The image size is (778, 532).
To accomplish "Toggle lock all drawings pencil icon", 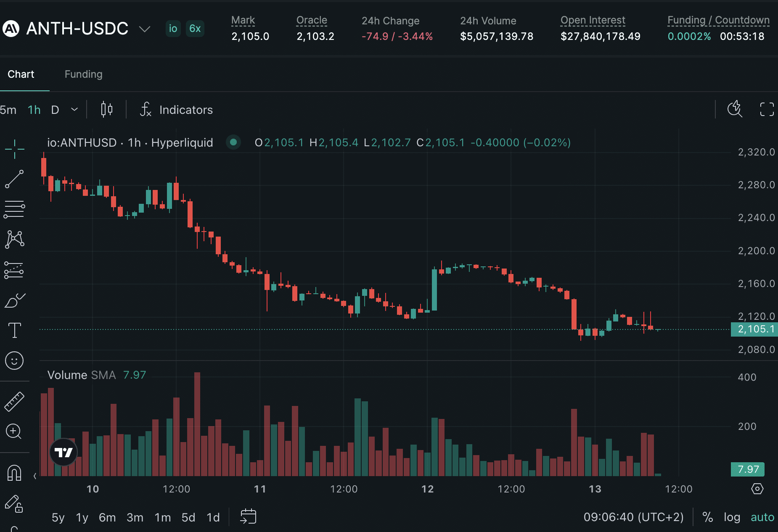I will point(13,503).
